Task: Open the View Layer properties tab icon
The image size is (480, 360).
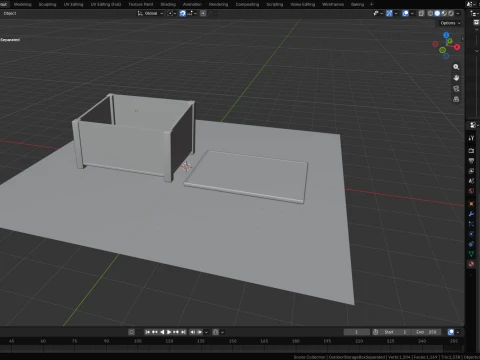Action: tap(471, 171)
